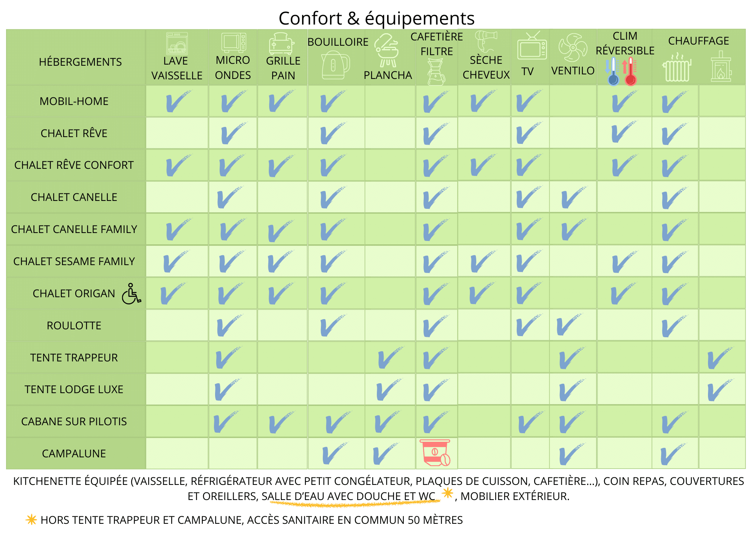Click the television icon above TV
The width and height of the screenshot is (756, 534).
click(x=531, y=46)
